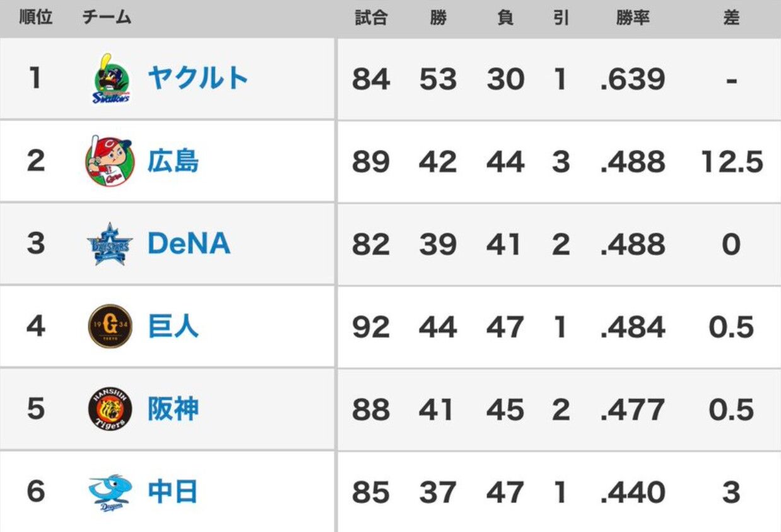The width and height of the screenshot is (781, 532).
Task: Click the チーム column header
Action: tap(107, 18)
